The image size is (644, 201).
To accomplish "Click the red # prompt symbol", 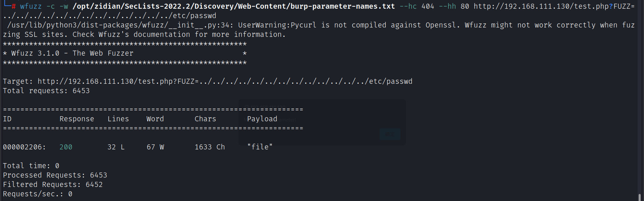I will pos(13,6).
